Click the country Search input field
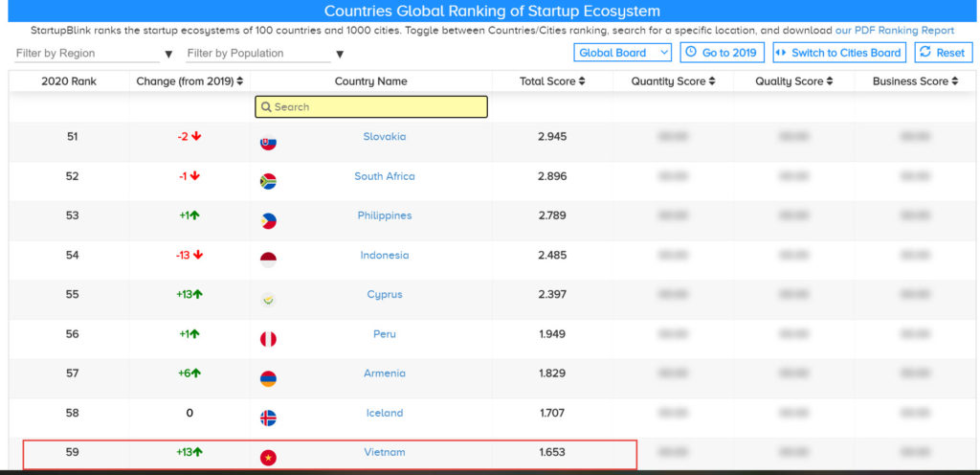Image resolution: width=980 pixels, height=475 pixels. click(371, 107)
